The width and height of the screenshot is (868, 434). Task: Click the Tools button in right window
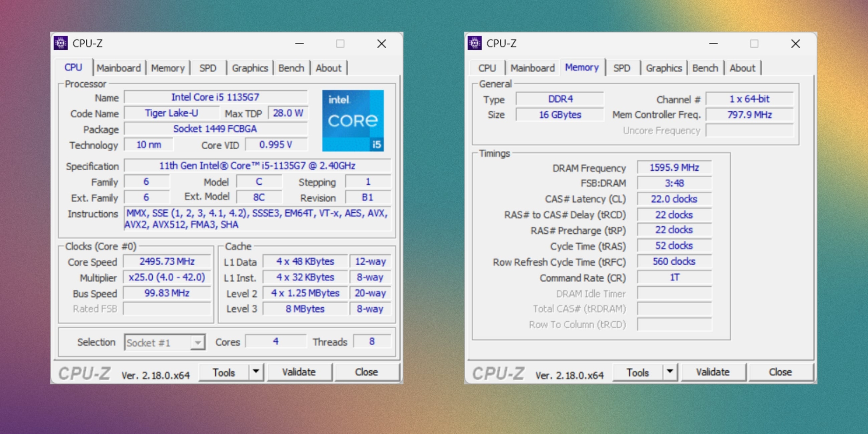[x=637, y=372]
